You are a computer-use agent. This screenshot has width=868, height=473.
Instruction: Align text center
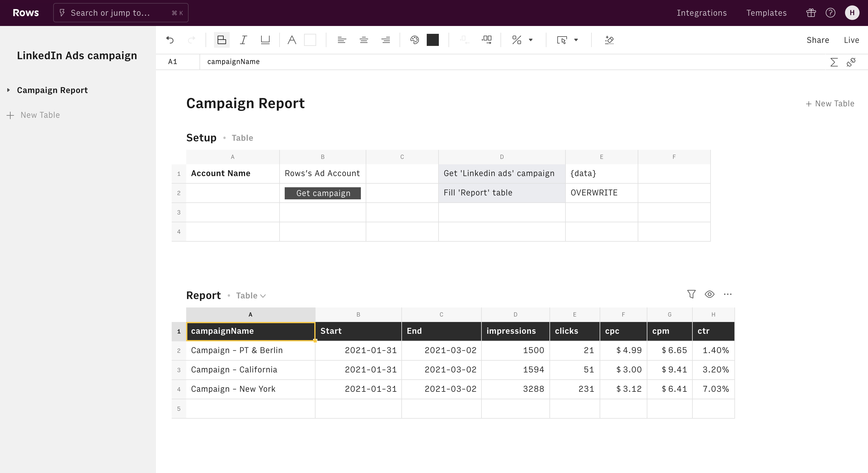point(364,40)
